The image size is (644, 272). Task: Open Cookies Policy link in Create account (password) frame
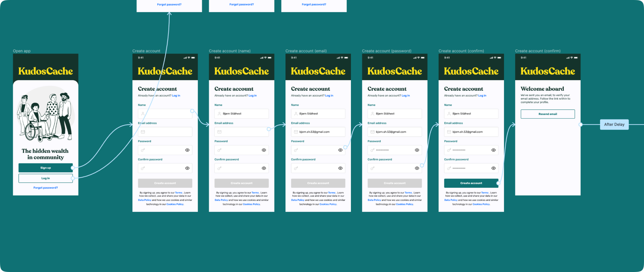point(404,204)
